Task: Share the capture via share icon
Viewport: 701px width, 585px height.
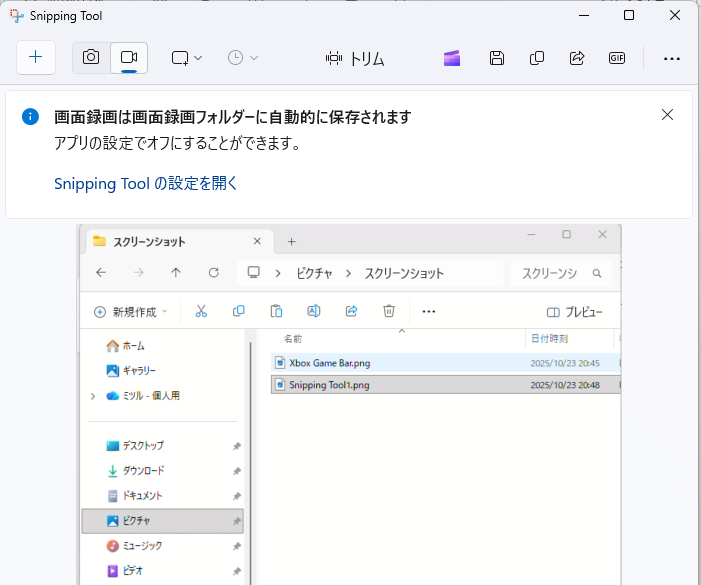Action: tap(577, 58)
